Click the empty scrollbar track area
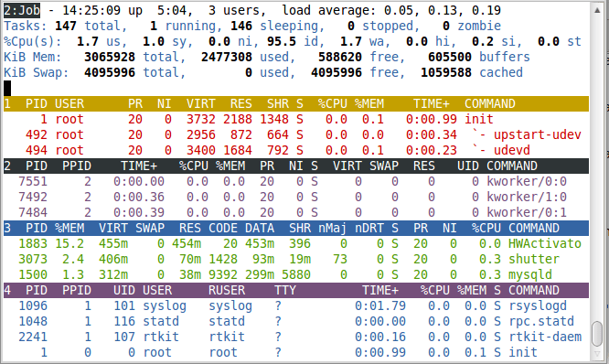This screenshot has height=364, width=609. (x=597, y=167)
